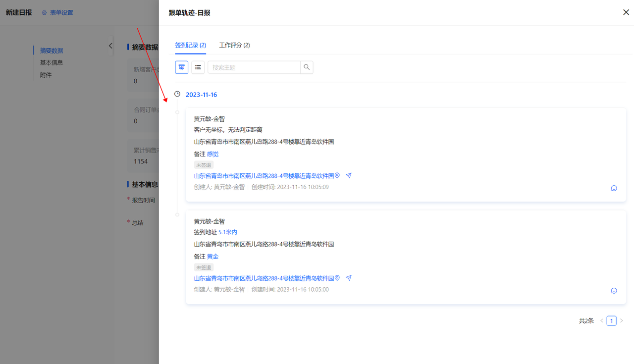Click the search magnifier icon
The image size is (634, 364).
tap(307, 67)
